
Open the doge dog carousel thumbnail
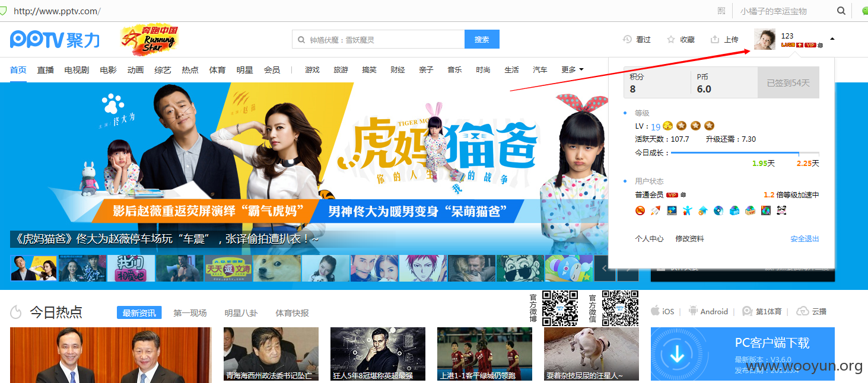coord(277,268)
